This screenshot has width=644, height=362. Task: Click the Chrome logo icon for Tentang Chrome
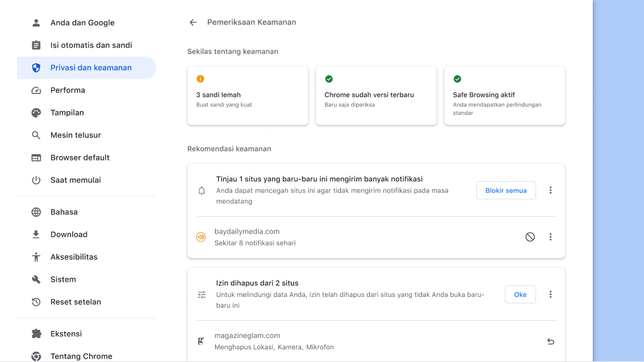(36, 356)
